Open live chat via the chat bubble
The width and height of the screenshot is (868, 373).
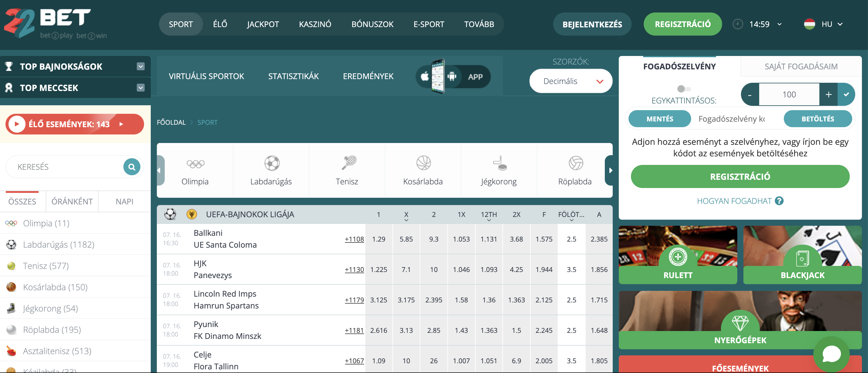click(x=832, y=354)
